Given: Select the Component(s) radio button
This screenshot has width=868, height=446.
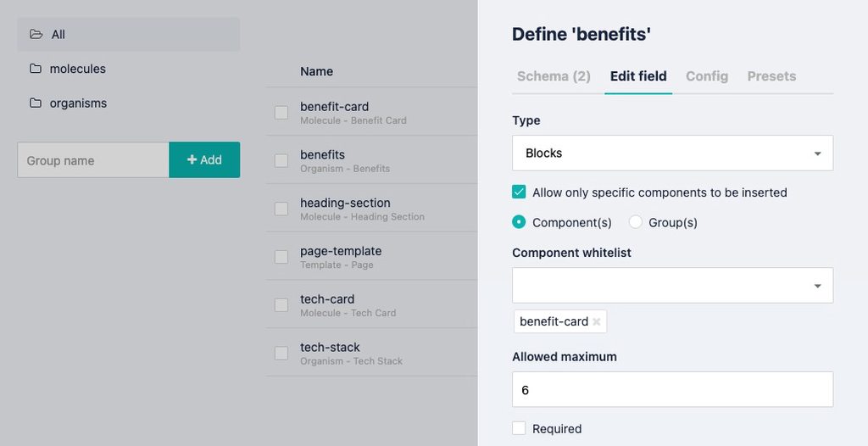Looking at the screenshot, I should (x=520, y=222).
